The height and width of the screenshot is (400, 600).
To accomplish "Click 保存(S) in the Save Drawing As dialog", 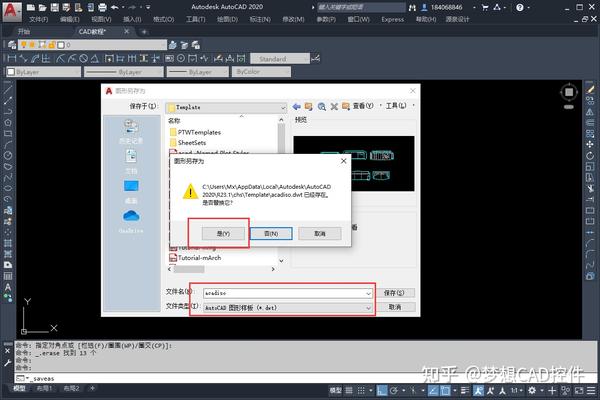I will click(x=394, y=293).
